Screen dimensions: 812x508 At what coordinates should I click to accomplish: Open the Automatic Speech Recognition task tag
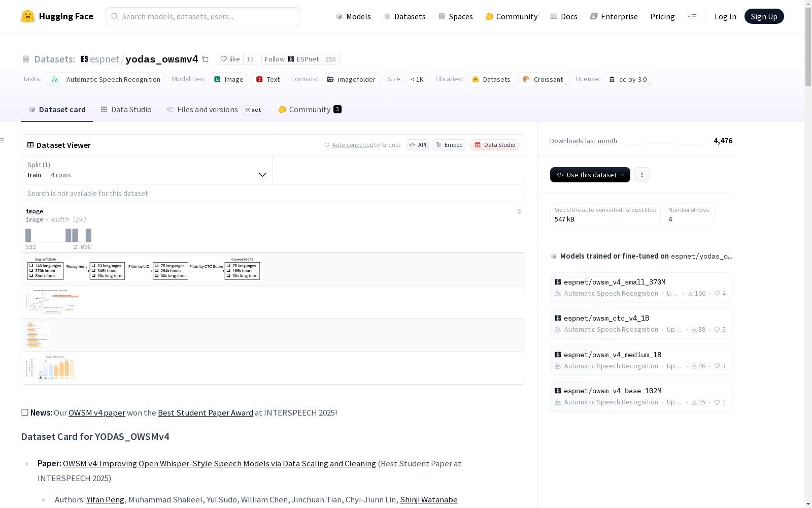(106, 79)
